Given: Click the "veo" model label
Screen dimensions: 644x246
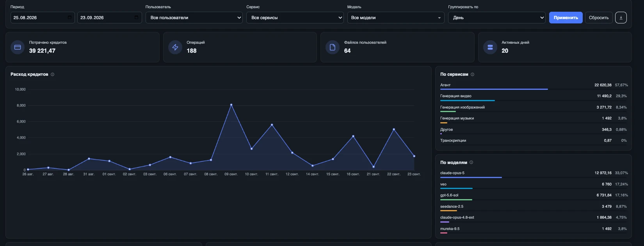Looking at the screenshot, I should (x=443, y=184).
